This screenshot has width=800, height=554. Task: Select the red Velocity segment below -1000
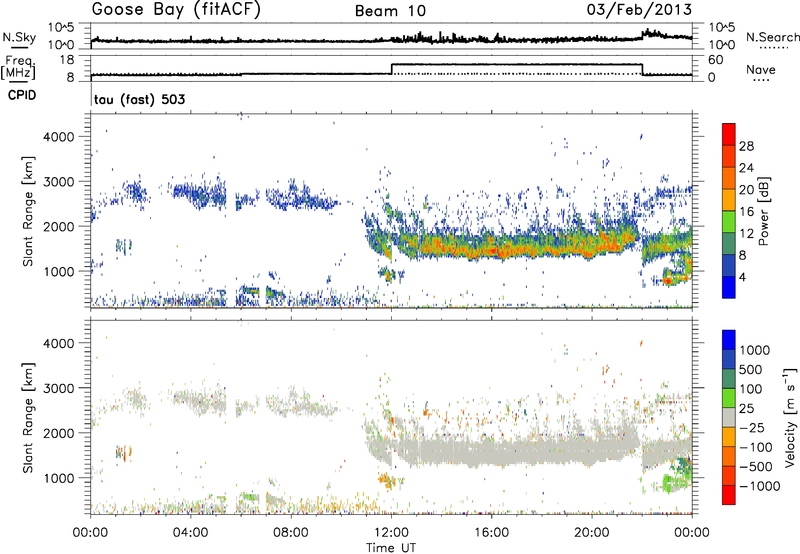729,495
